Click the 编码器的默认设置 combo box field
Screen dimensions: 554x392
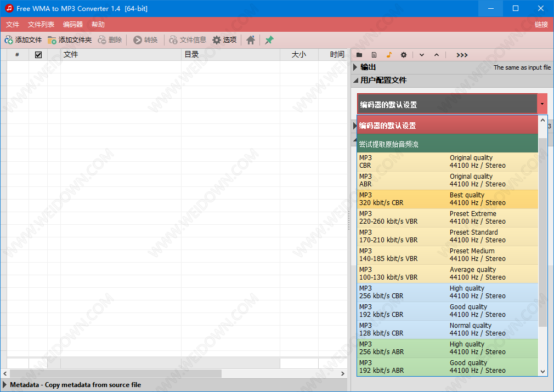coord(447,104)
